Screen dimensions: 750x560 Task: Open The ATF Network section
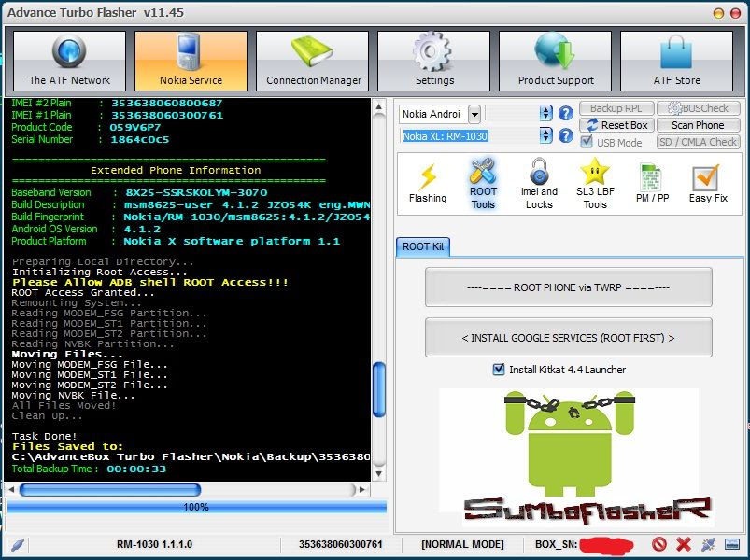(x=69, y=61)
